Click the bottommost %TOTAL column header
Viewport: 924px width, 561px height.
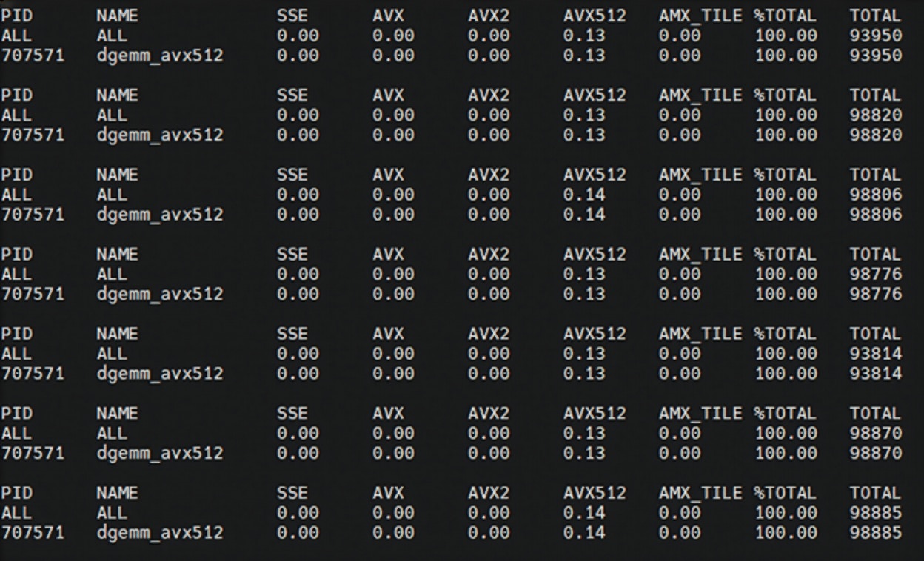(x=785, y=493)
